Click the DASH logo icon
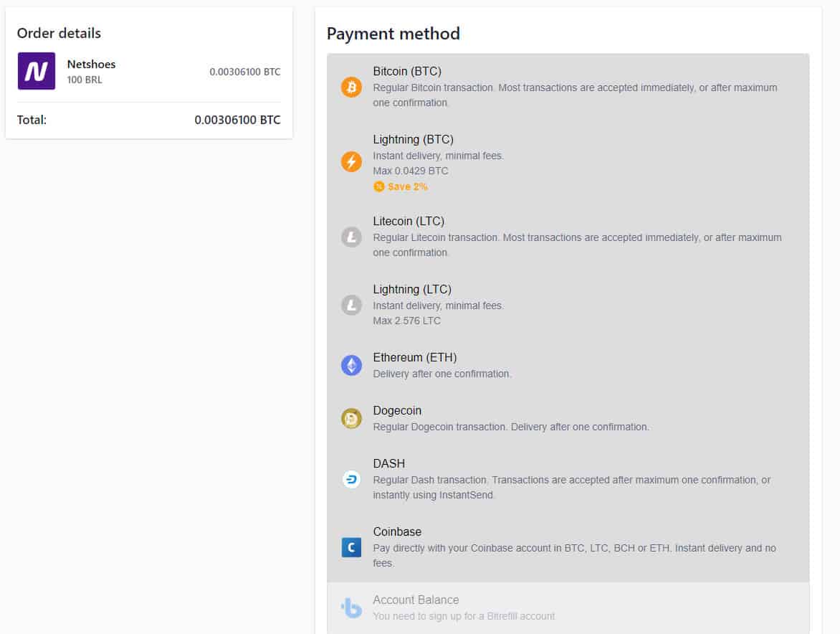This screenshot has height=634, width=840. [x=351, y=479]
